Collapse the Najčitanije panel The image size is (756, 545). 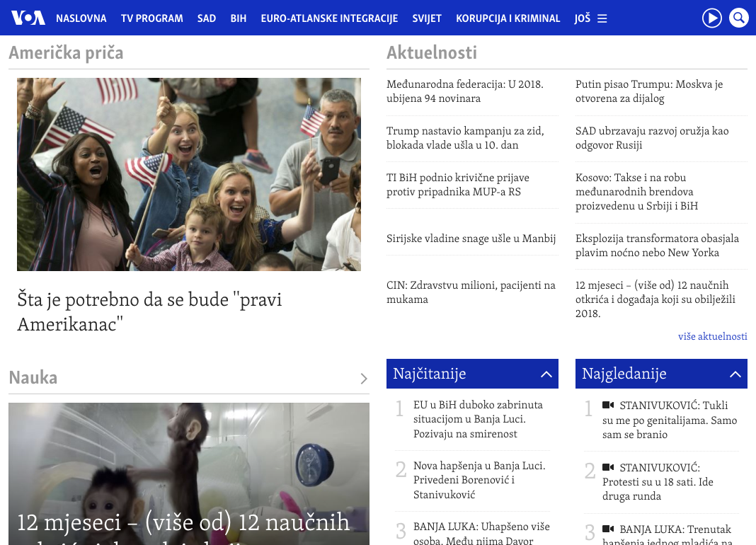coord(546,374)
